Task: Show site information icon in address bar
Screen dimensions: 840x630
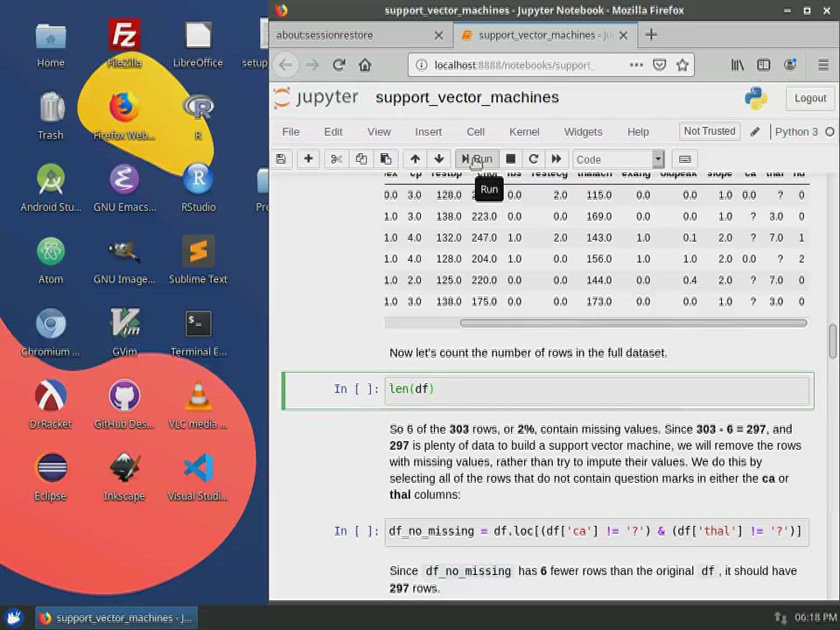Action: (422, 65)
